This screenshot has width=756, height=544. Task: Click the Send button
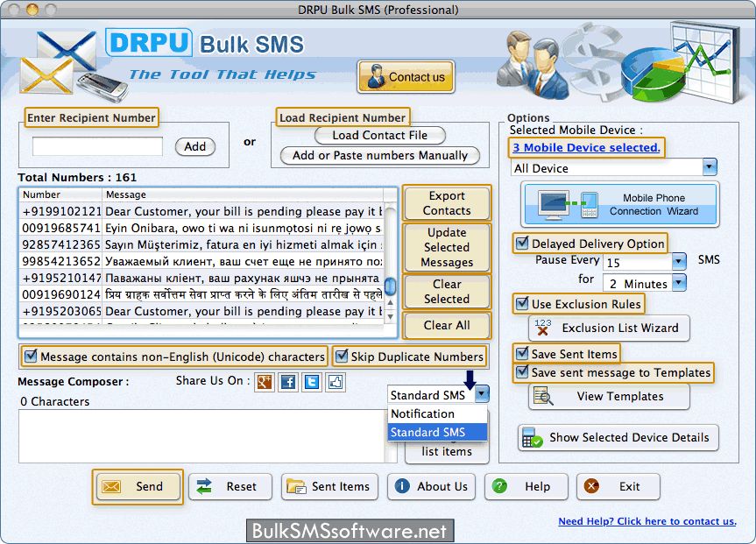(x=138, y=486)
